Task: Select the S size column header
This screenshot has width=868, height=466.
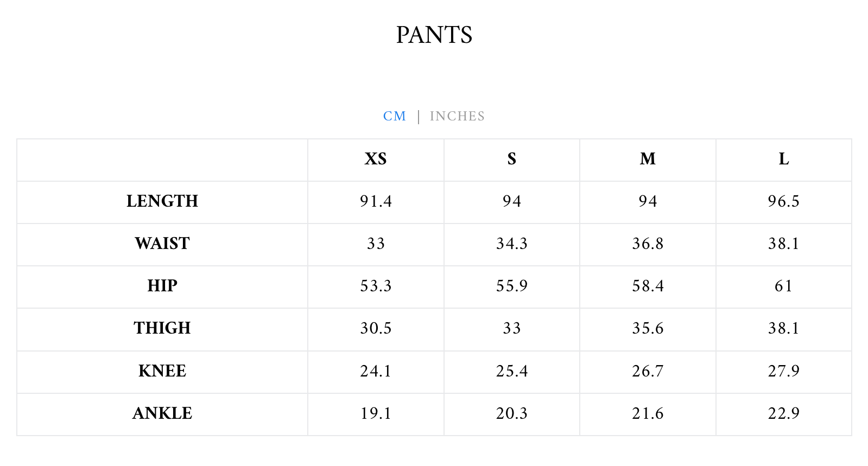Action: [x=512, y=159]
